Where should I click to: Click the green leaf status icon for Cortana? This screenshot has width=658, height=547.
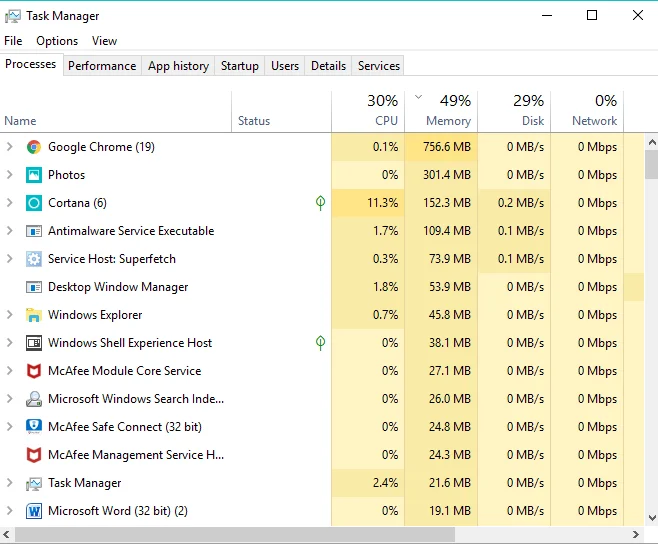(320, 203)
